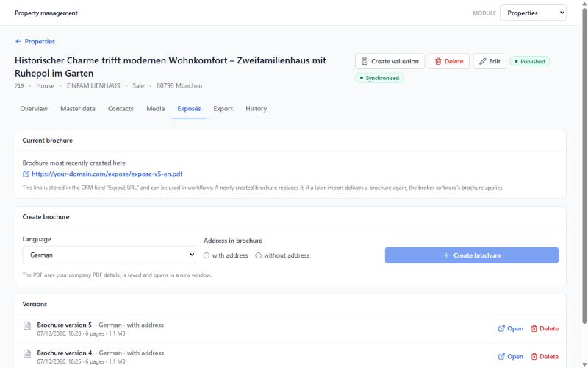Click the trash icon for Brochure version 5

[534, 328]
